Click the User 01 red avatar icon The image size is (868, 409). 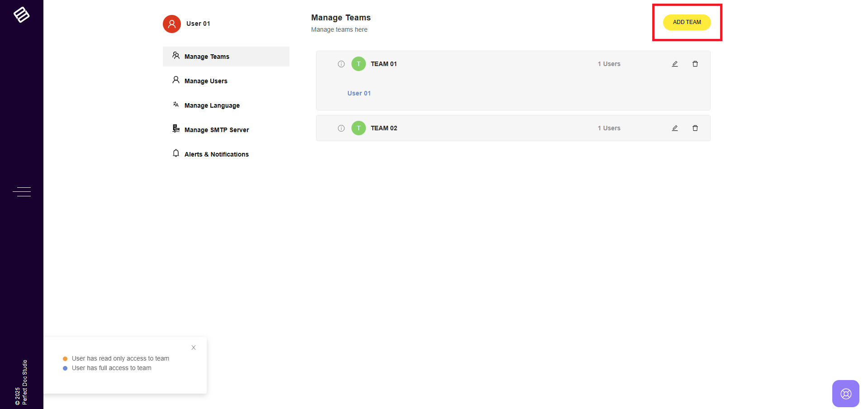[x=172, y=24]
